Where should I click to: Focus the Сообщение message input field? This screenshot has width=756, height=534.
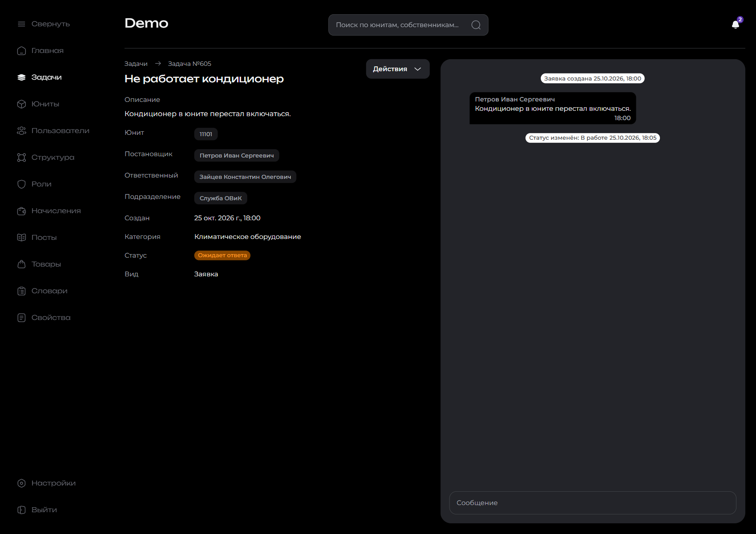(593, 503)
